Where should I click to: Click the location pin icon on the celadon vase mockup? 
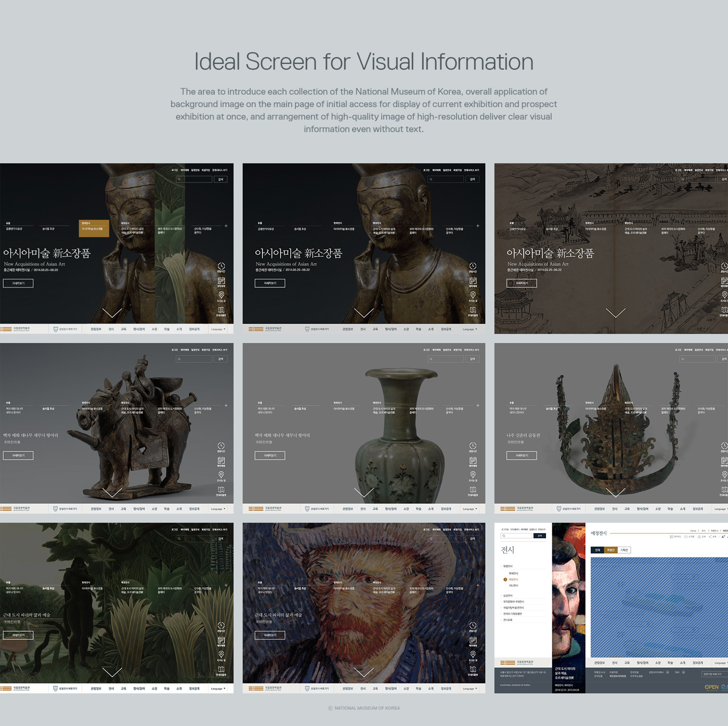click(473, 475)
